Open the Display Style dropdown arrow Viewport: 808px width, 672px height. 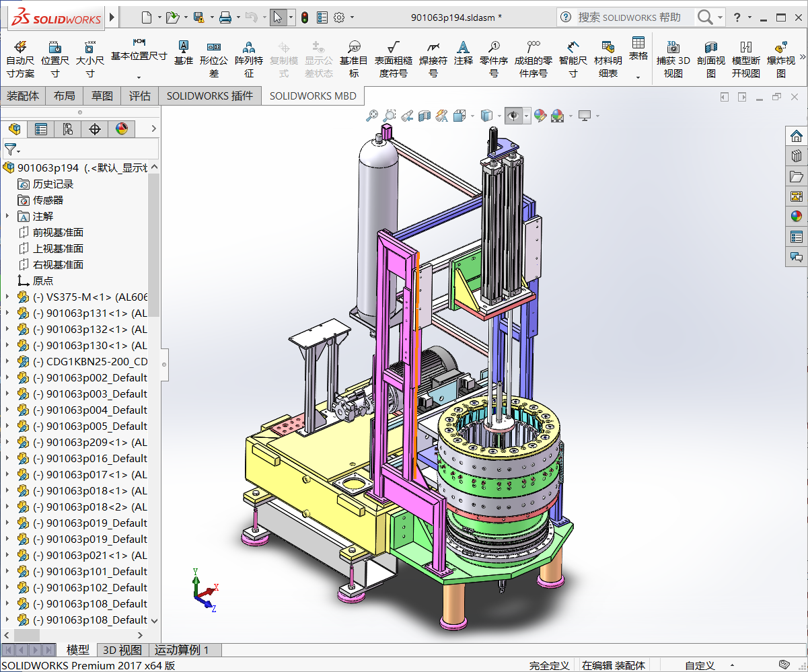[499, 115]
